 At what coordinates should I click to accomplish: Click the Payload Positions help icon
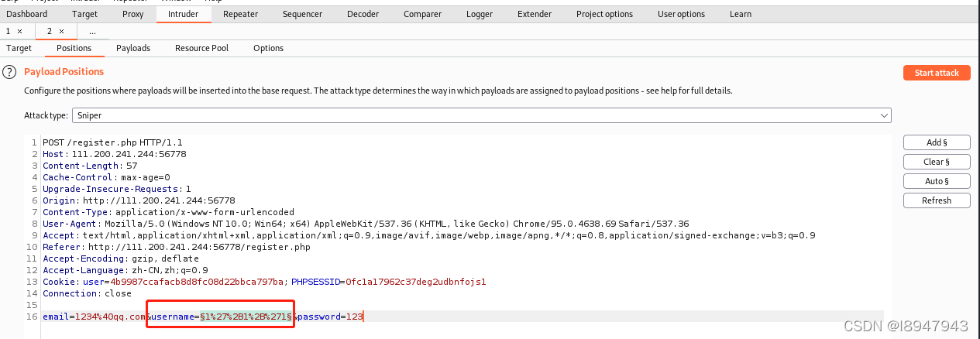point(9,72)
